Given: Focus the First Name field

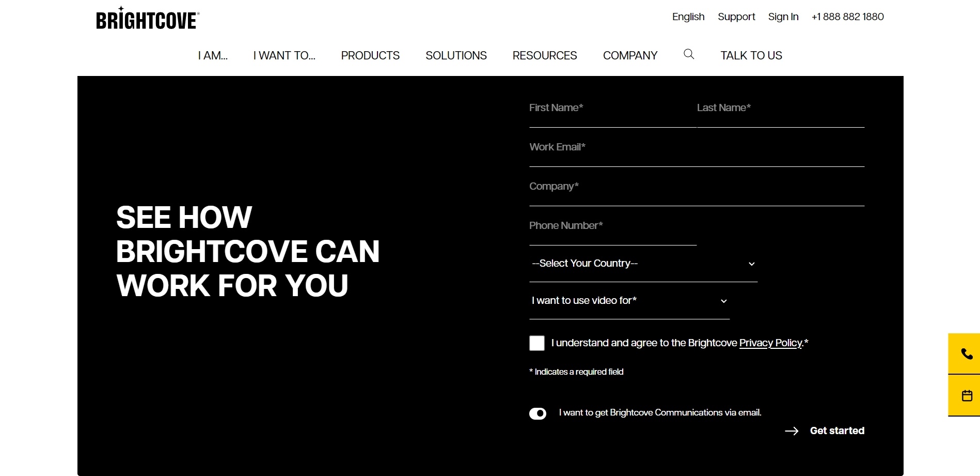Looking at the screenshot, I should [613, 108].
